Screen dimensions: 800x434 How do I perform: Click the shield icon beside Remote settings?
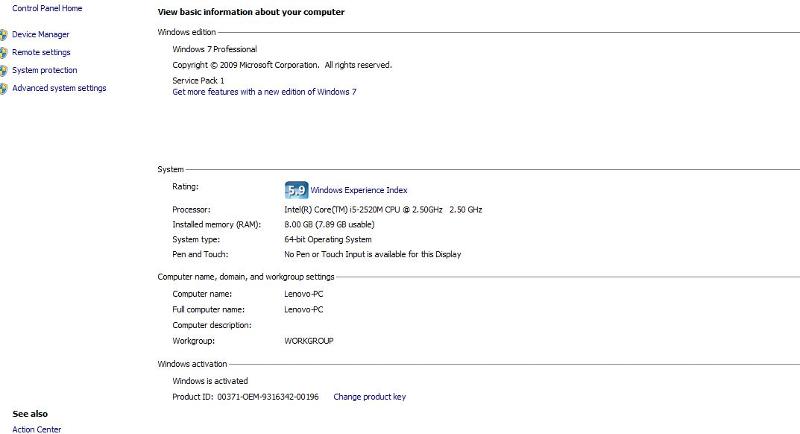tap(4, 52)
